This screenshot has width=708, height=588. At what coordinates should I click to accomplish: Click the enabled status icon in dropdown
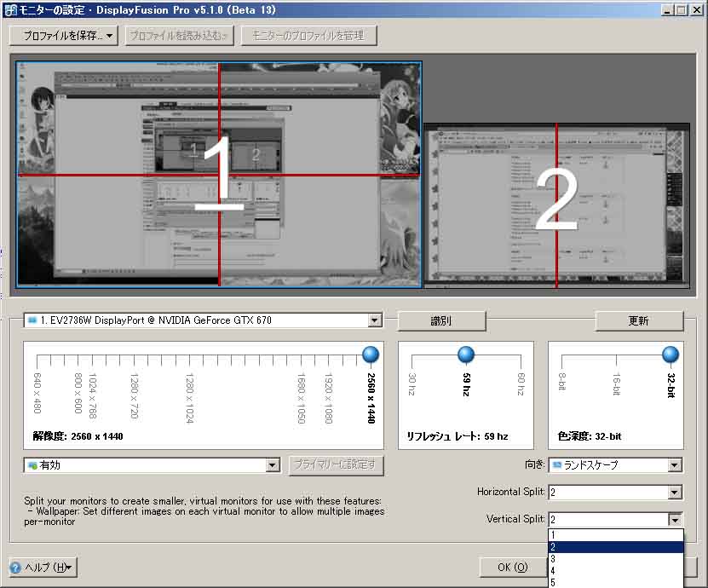click(x=32, y=465)
